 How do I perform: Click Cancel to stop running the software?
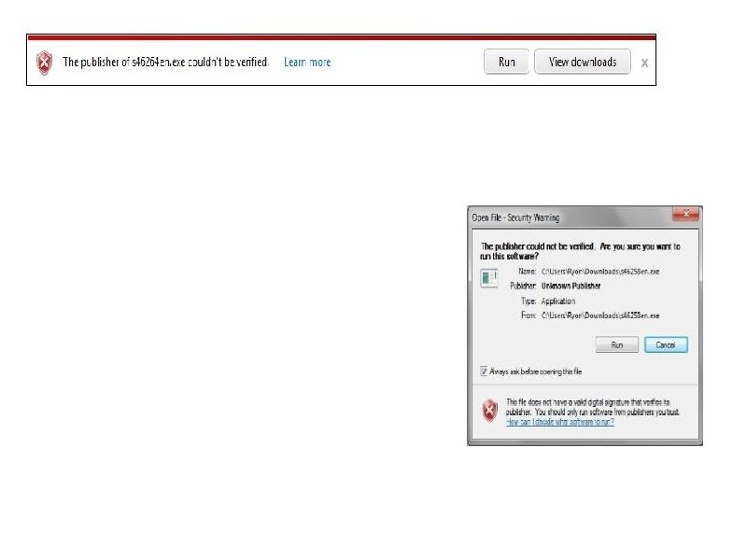coord(666,344)
